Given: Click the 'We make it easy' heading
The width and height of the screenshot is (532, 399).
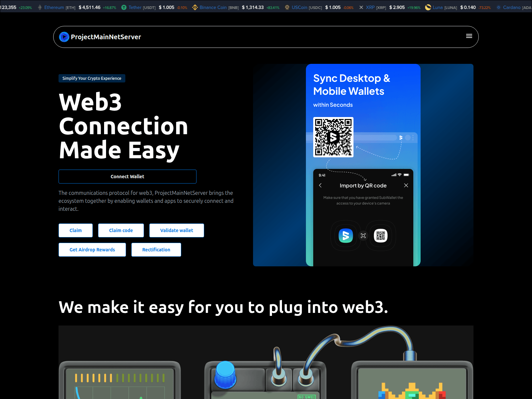Looking at the screenshot, I should [x=223, y=307].
